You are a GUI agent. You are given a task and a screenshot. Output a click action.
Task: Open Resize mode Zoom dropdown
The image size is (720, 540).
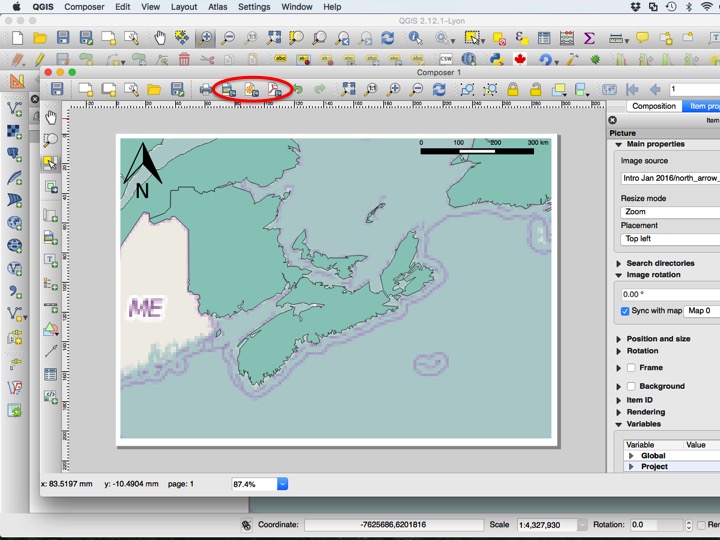670,212
